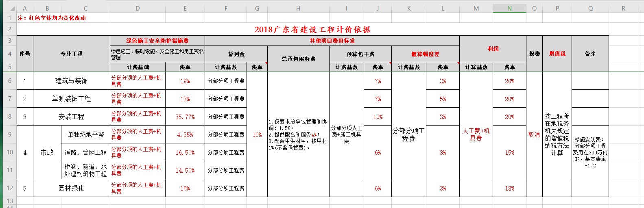Select the 利润 header cell
This screenshot has height=208, width=644.
[x=493, y=49]
